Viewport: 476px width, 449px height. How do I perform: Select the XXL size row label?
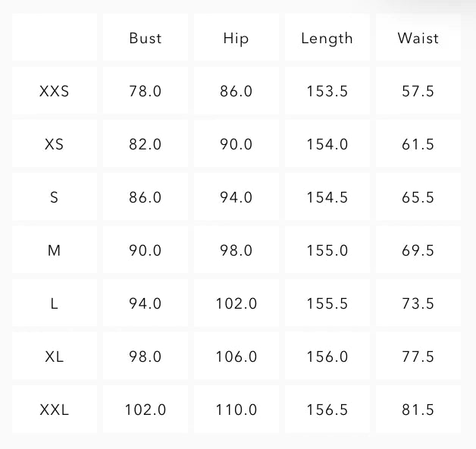[x=55, y=410]
